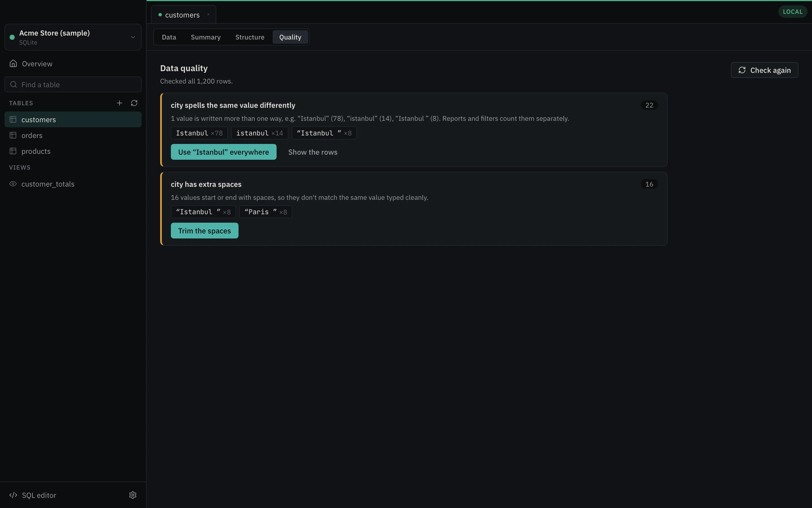812x508 pixels.
Task: Click the 16 count badge
Action: point(649,184)
